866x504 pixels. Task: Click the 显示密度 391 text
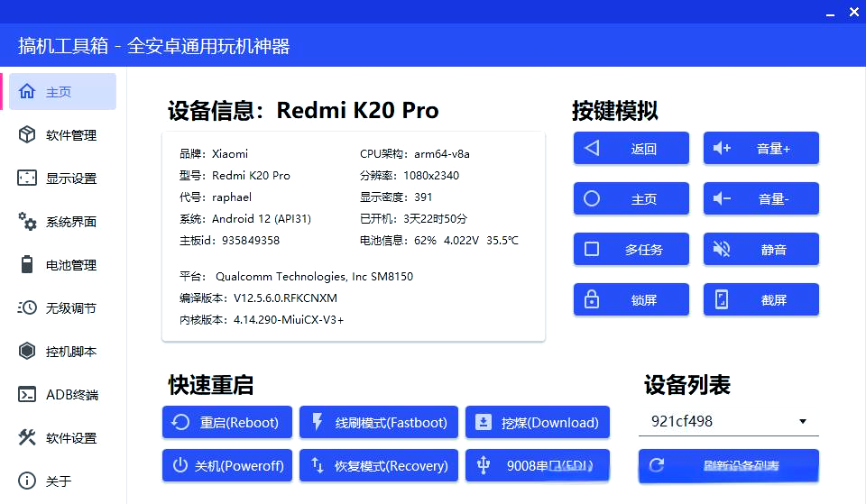tap(396, 197)
